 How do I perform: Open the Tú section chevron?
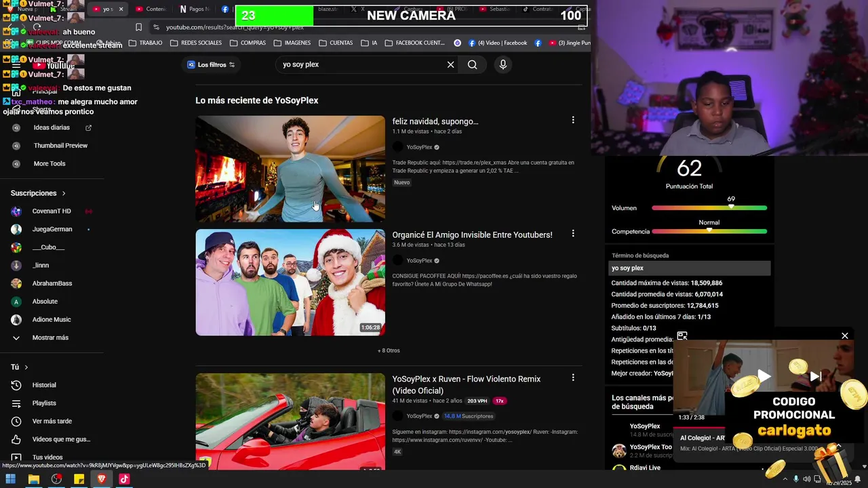[x=26, y=367]
